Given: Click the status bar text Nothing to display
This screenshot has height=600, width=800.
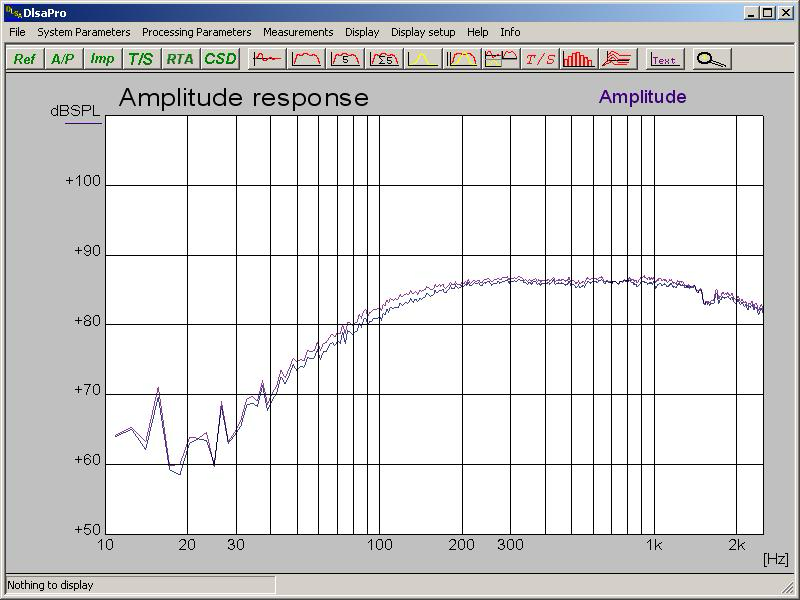Looking at the screenshot, I should click(x=50, y=585).
